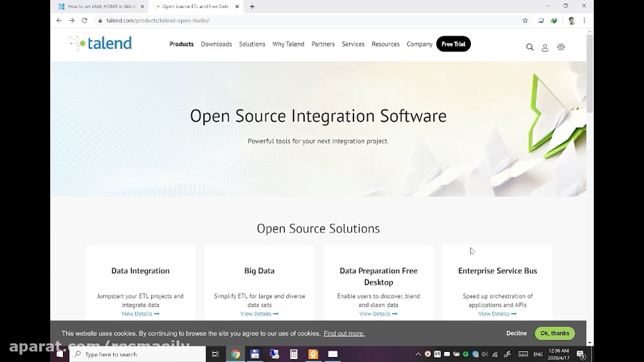
Task: Accept cookies with Ok, thanks
Action: pos(555,333)
